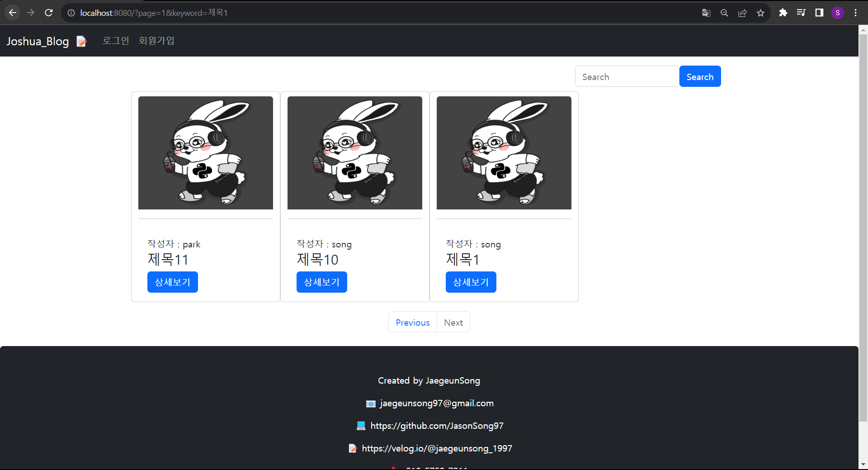
Task: Open 상세보기 for post 제목1
Action: coord(471,282)
